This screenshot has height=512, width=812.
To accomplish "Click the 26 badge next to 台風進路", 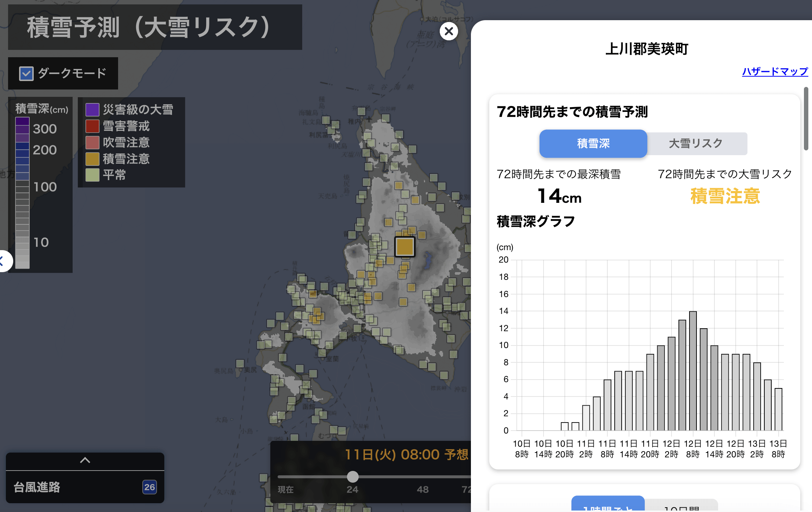I will 149,487.
